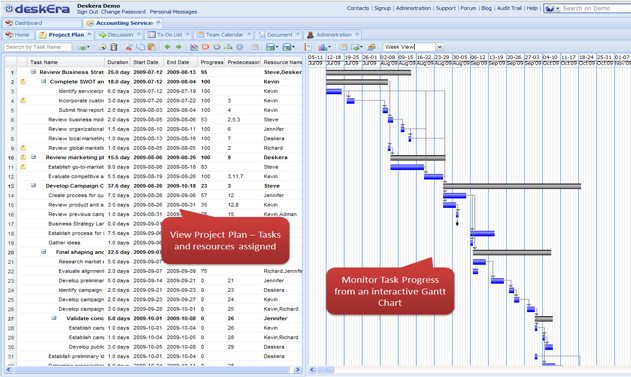Open the bar chart reports icon

[324, 47]
